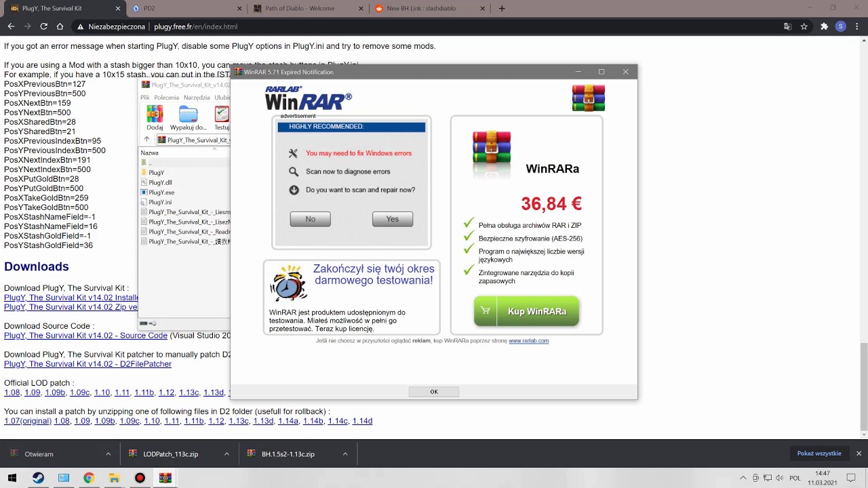Image resolution: width=868 pixels, height=488 pixels.
Task: Open the Polecenia menu in WinRAR
Action: (167, 98)
